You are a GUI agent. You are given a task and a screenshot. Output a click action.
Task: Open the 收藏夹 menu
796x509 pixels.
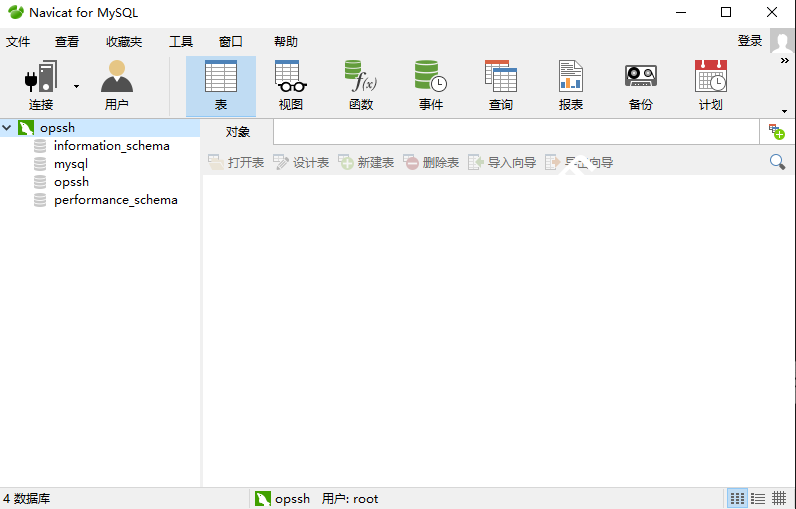tap(124, 42)
